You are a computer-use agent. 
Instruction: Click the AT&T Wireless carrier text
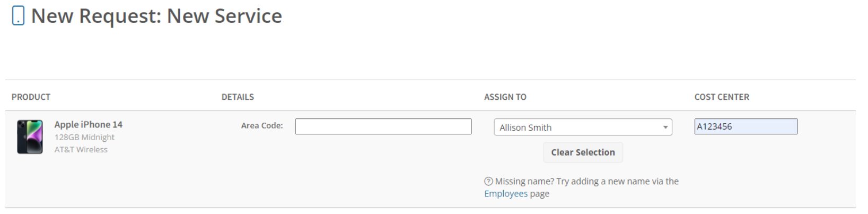tap(81, 150)
